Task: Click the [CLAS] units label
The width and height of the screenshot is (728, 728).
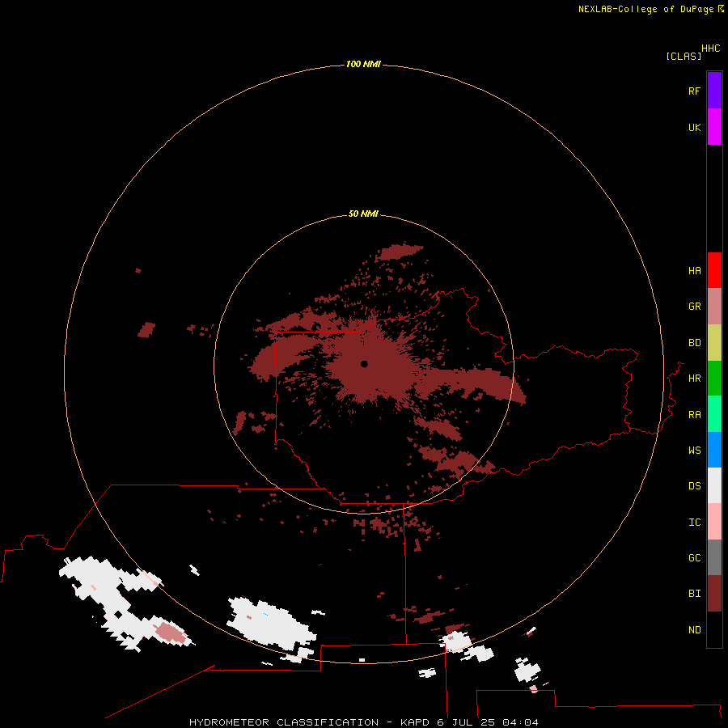Action: [x=684, y=56]
